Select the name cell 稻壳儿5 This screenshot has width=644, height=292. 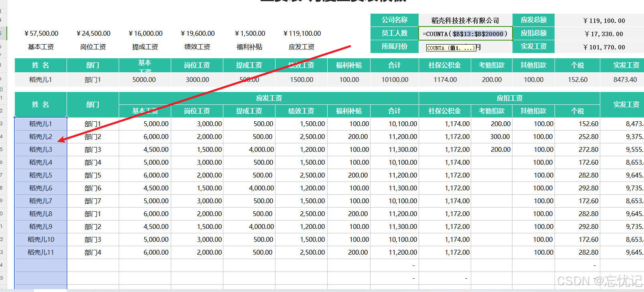pyautogui.click(x=41, y=175)
